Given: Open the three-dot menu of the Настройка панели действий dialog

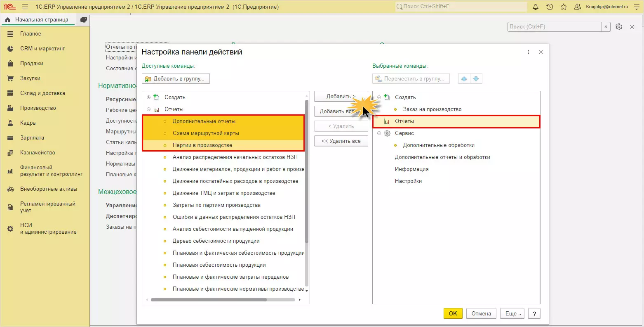Looking at the screenshot, I should click(529, 52).
